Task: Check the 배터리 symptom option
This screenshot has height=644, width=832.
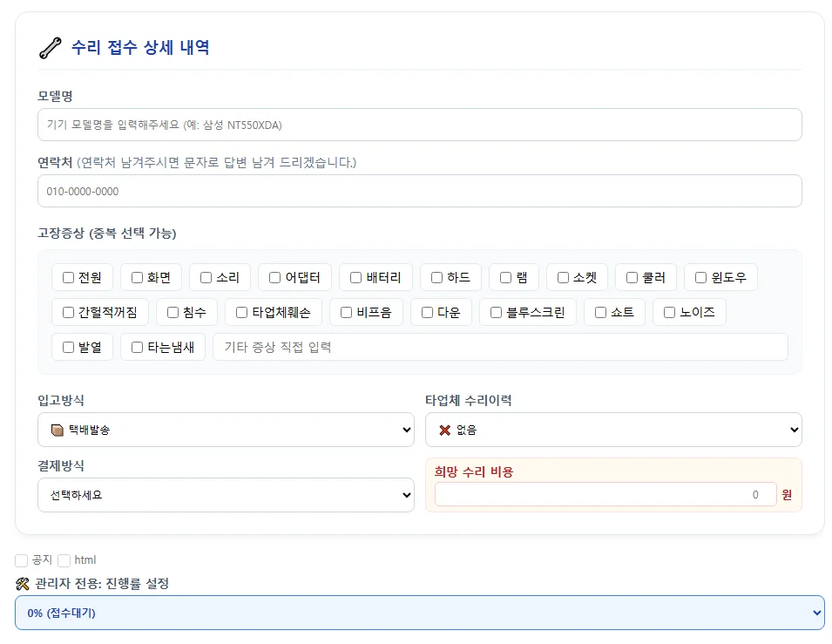Action: 356,278
